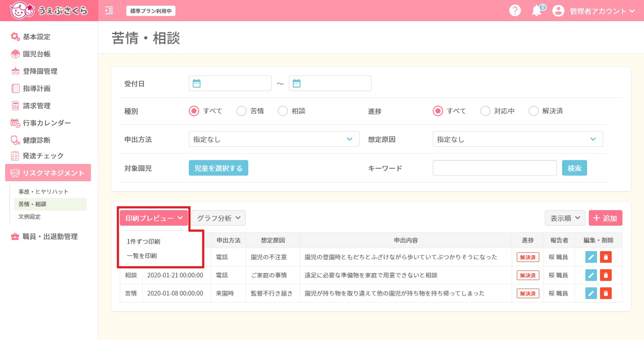The height and width of the screenshot is (340, 644).
Task: Open help question mark icon
Action: tap(515, 11)
